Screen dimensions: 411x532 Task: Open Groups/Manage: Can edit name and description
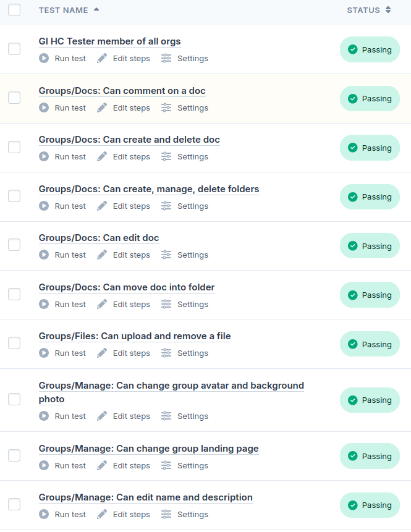click(x=146, y=497)
